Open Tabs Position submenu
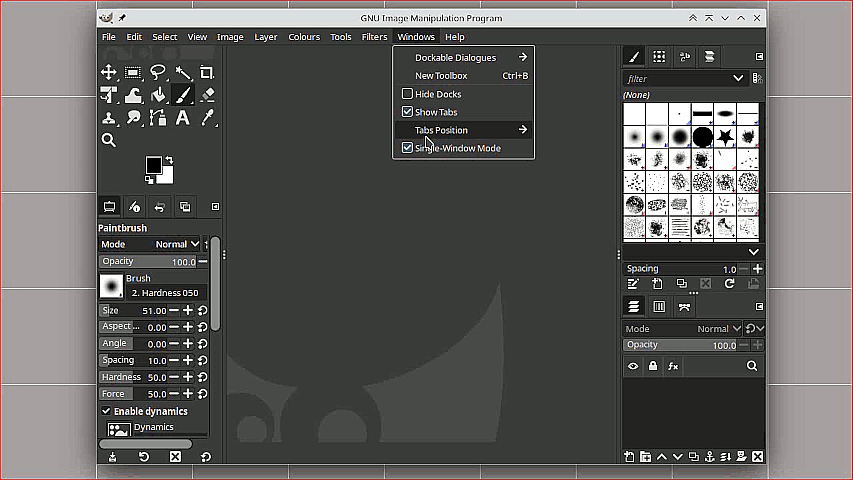This screenshot has height=480, width=853. tap(463, 130)
